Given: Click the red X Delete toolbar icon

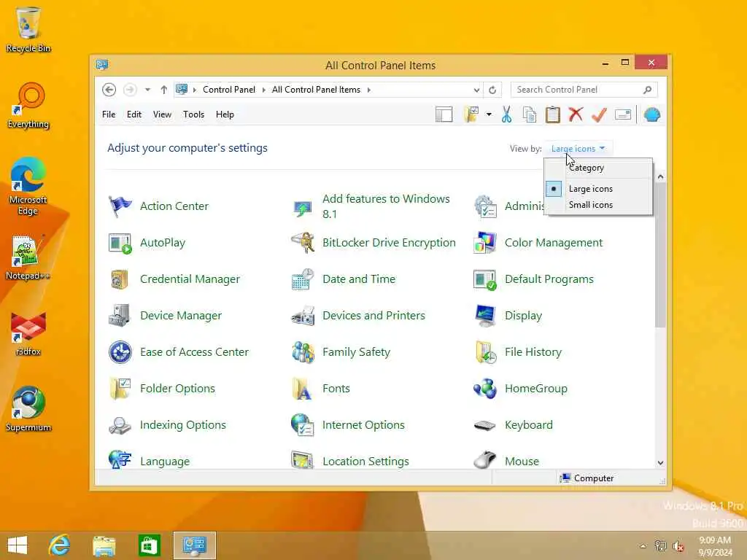Looking at the screenshot, I should (x=576, y=114).
